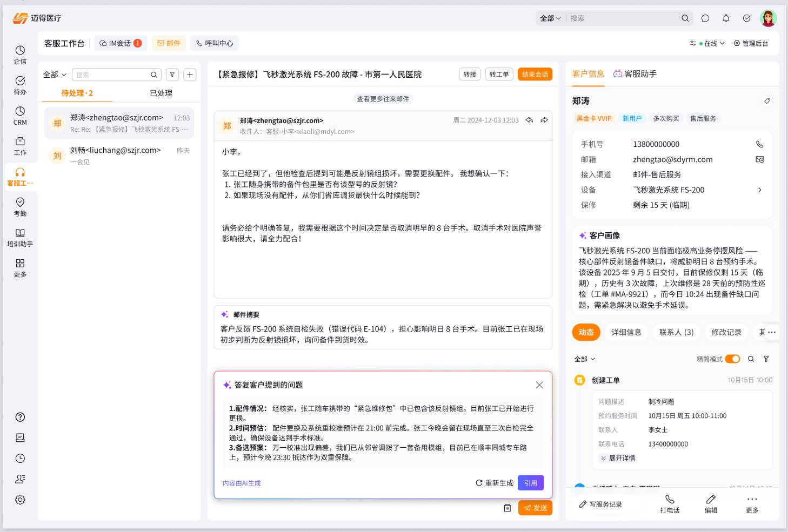Viewport: 788px width, 532px height.
Task: Click the phone icon next to 手机号
Action: coord(759,144)
